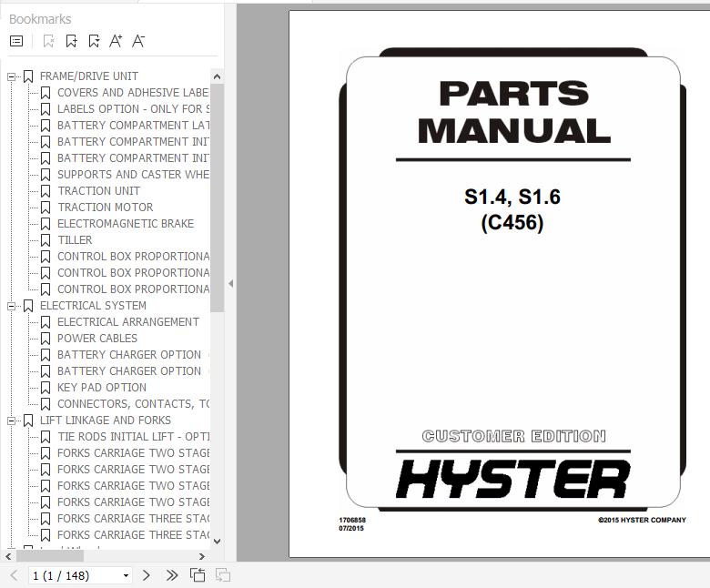Click the split view icon next to last-page arrows

coord(198,575)
